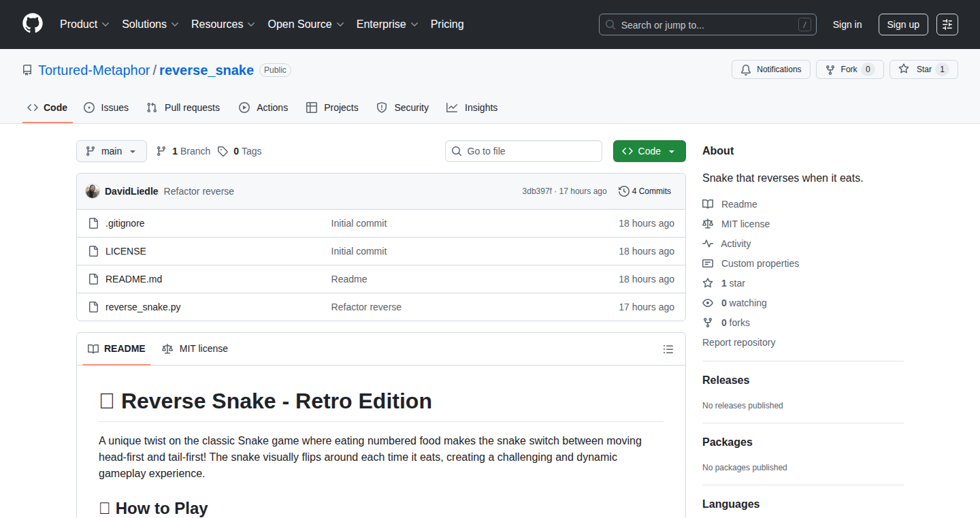
Task: Open the .gitignore file
Action: click(x=125, y=223)
